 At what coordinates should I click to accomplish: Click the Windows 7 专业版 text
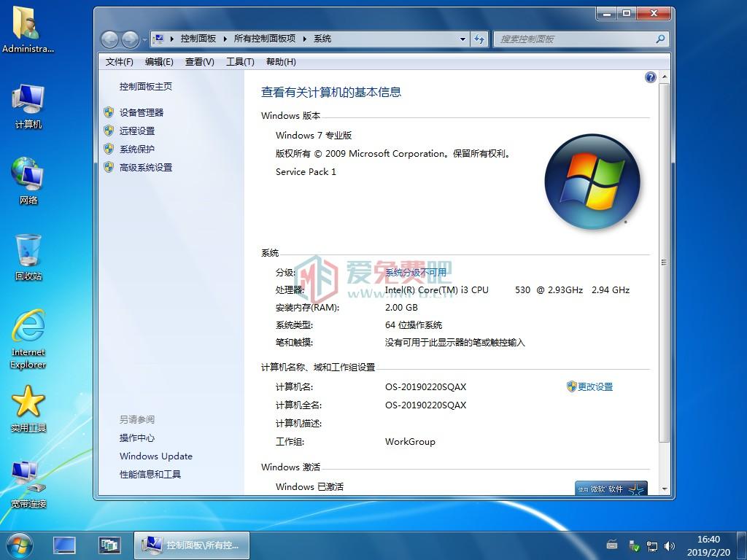tap(314, 135)
